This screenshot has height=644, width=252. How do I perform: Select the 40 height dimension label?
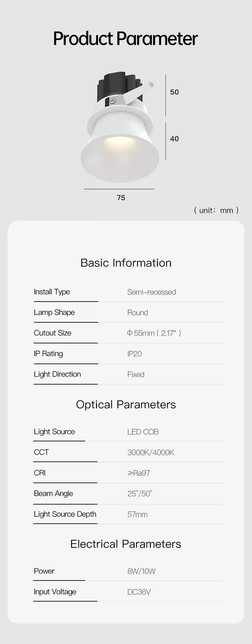click(174, 139)
